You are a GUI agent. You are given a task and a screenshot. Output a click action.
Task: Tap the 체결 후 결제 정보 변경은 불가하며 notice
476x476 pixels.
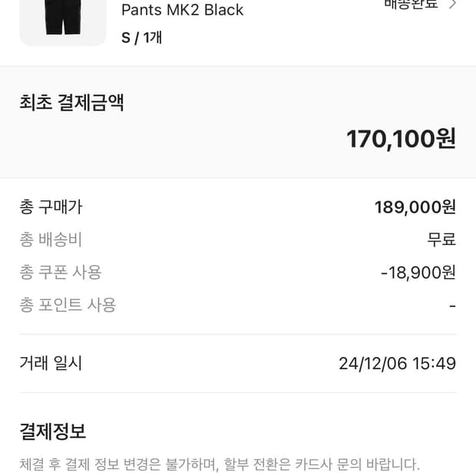121,464
